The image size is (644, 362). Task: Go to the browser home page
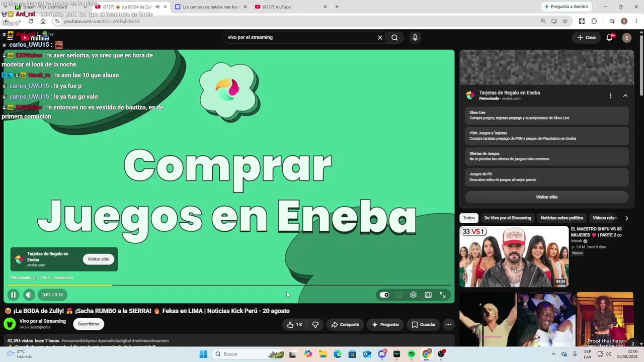43,21
